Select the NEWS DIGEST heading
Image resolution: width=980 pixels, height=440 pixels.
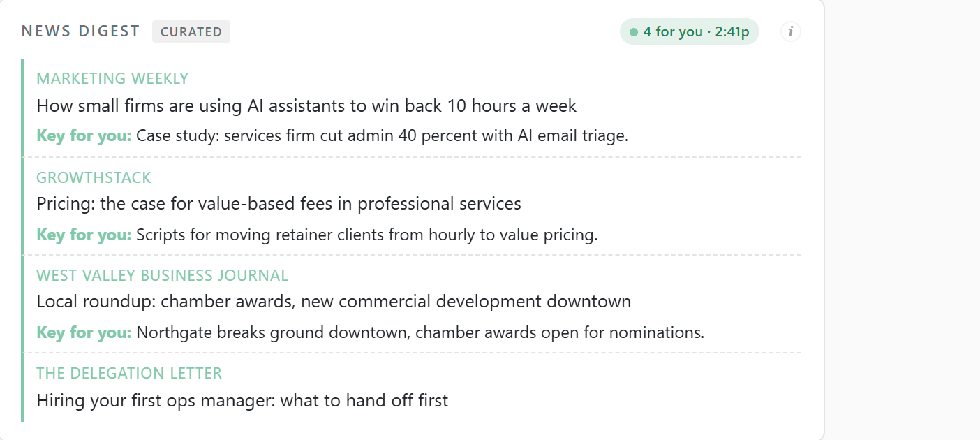[81, 31]
